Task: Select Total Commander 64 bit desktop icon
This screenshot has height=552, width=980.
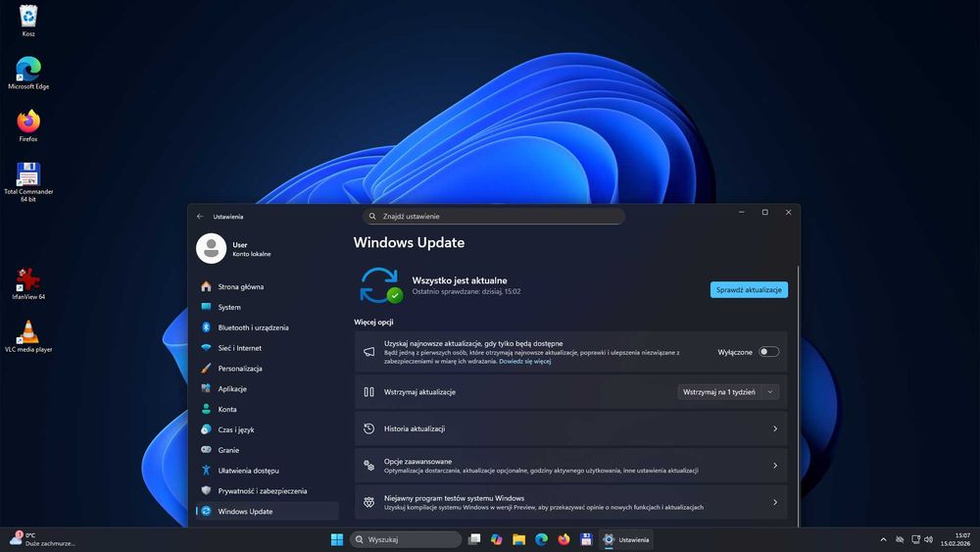Action: [28, 182]
